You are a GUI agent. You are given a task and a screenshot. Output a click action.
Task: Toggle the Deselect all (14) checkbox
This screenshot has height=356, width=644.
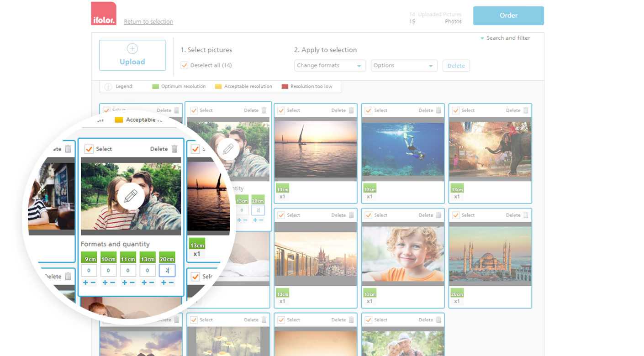185,65
